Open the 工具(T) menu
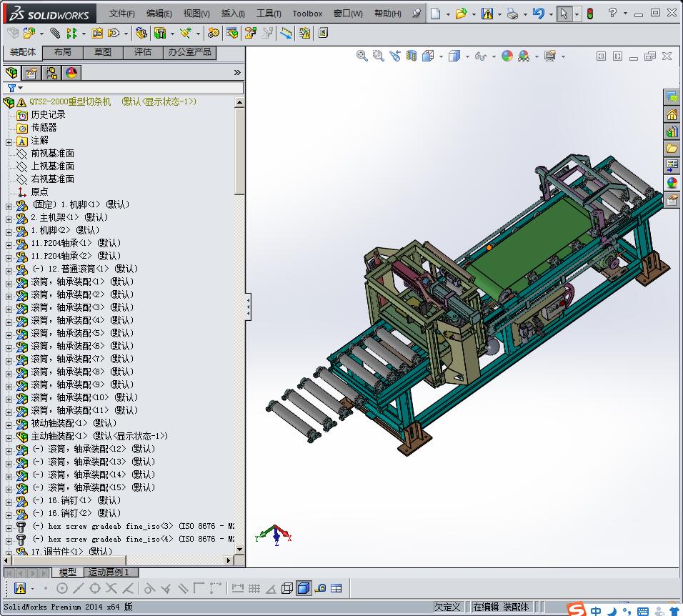683x616 pixels. [x=269, y=14]
